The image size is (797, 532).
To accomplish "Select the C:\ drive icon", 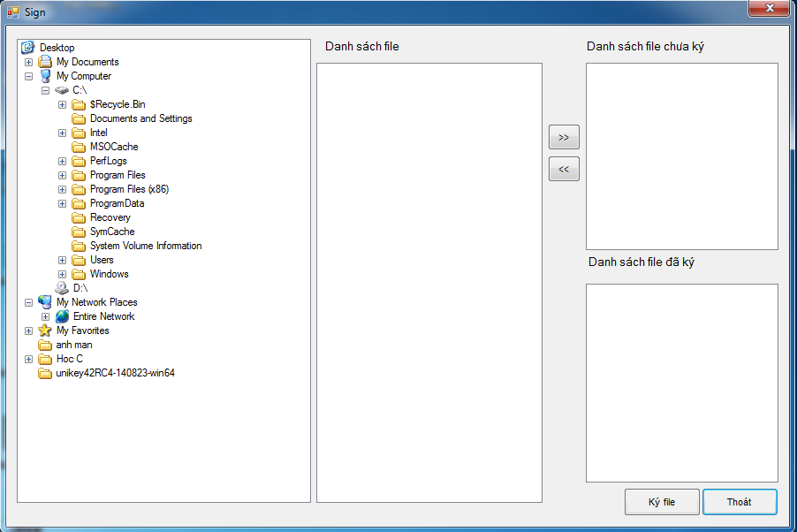I will [x=62, y=90].
